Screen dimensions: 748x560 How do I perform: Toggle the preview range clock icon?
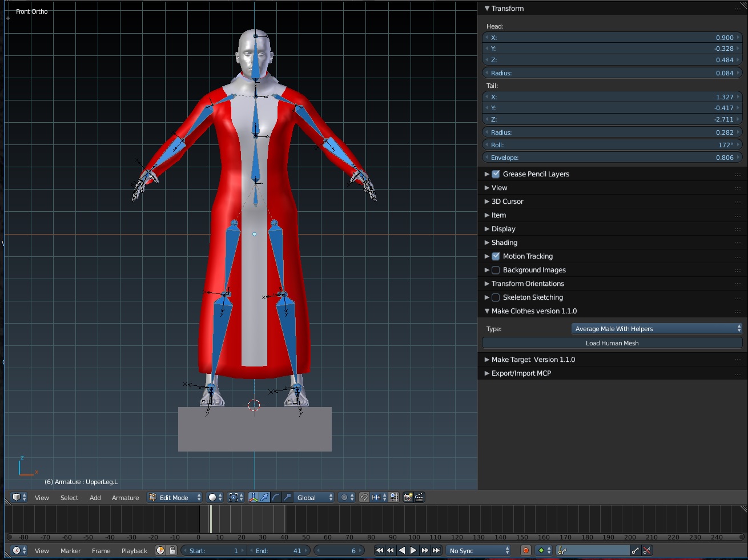pos(160,550)
